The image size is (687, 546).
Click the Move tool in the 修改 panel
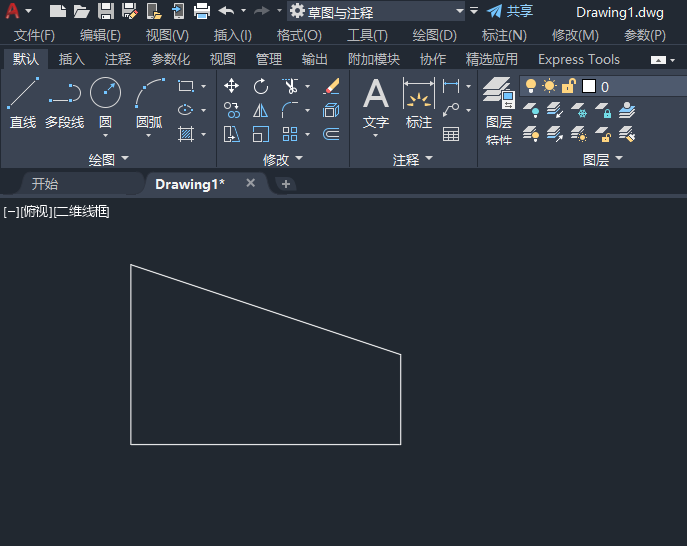pyautogui.click(x=232, y=86)
